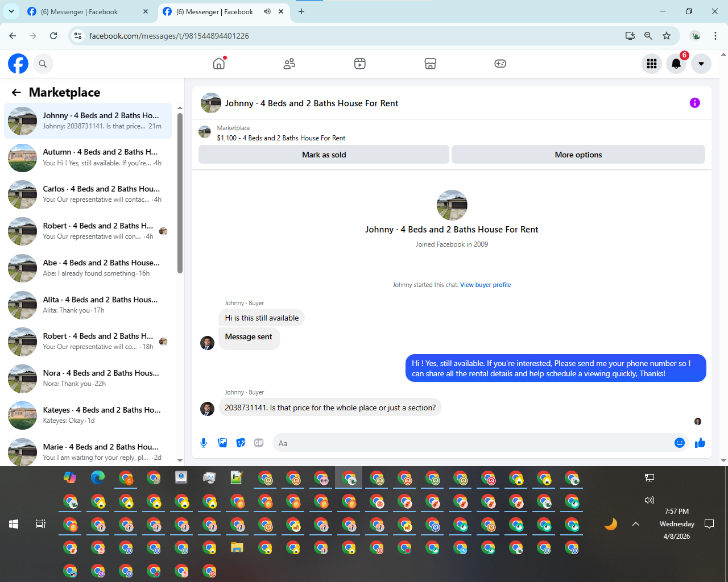The width and height of the screenshot is (728, 582).
Task: Click Mark as sold button
Action: [324, 155]
